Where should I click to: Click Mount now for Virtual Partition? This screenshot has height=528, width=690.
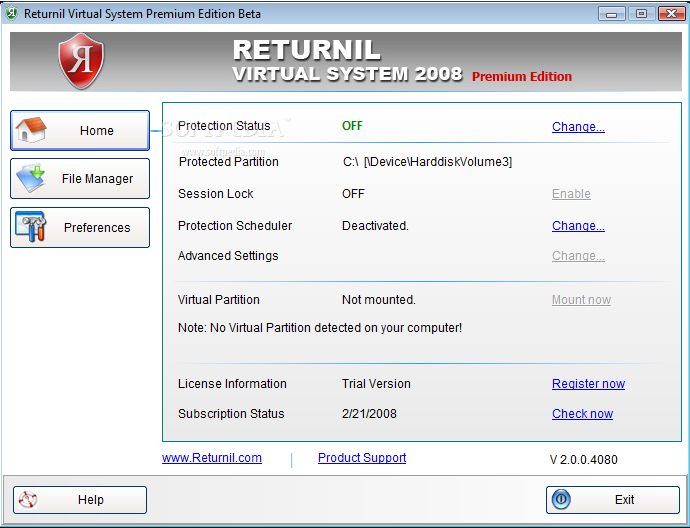click(581, 300)
